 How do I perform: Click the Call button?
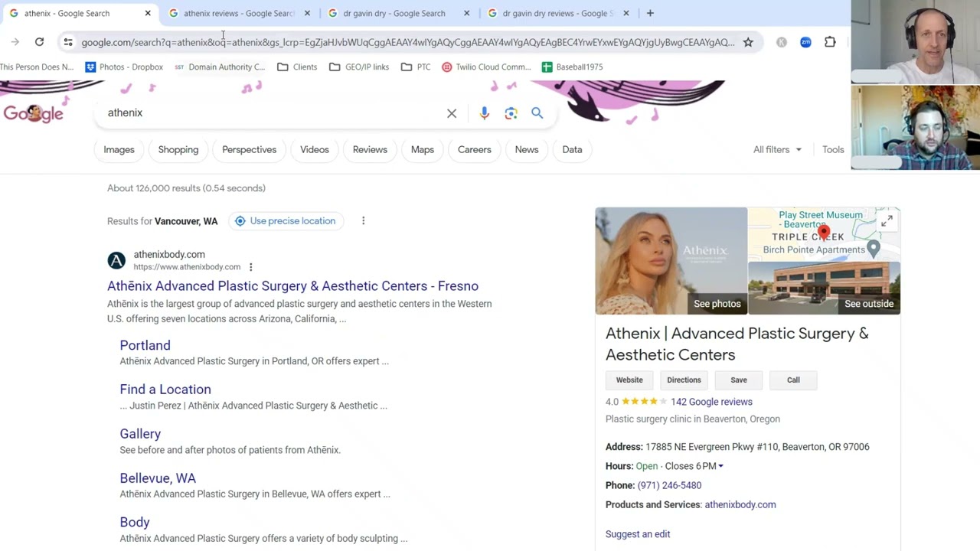pos(793,380)
